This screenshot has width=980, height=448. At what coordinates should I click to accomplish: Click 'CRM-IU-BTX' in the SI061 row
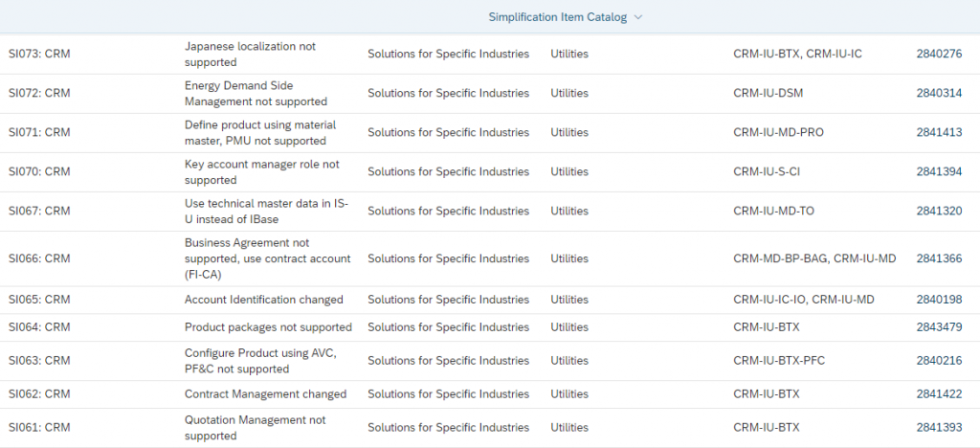point(767,427)
